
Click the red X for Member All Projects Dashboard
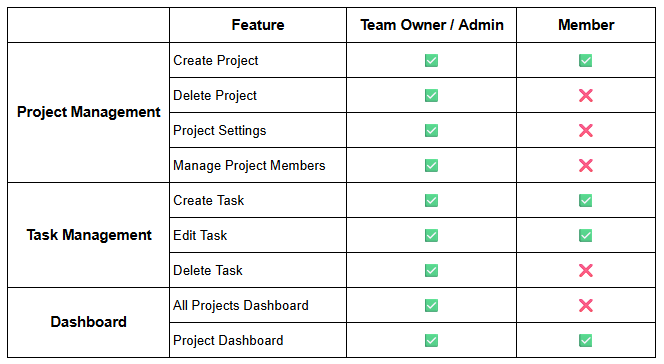click(586, 306)
